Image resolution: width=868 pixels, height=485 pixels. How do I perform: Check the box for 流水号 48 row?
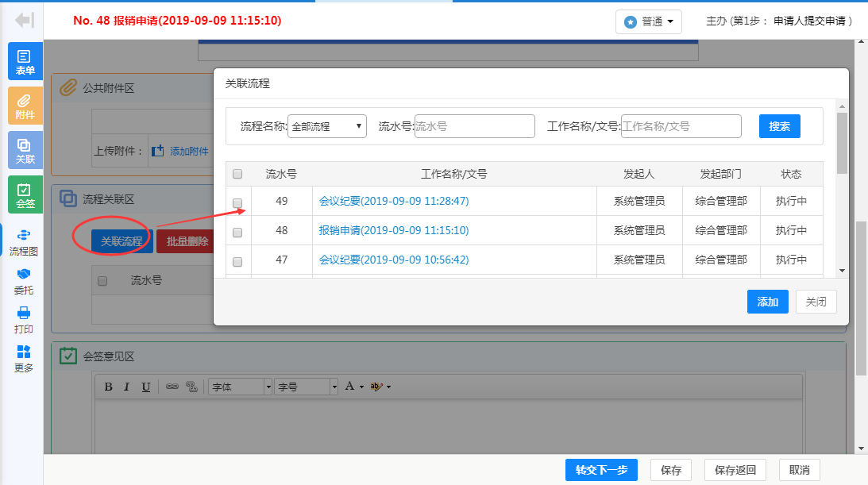(x=237, y=232)
